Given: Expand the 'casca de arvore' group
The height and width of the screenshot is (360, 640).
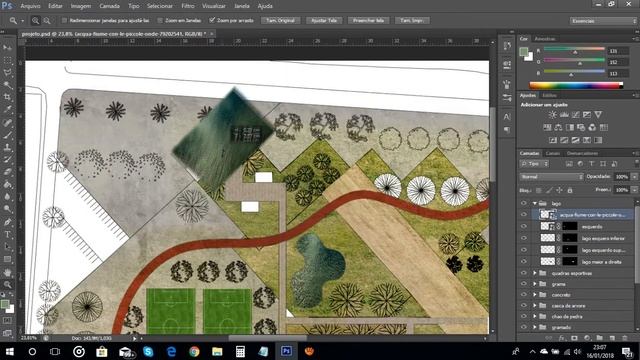Looking at the screenshot, I should click(535, 305).
